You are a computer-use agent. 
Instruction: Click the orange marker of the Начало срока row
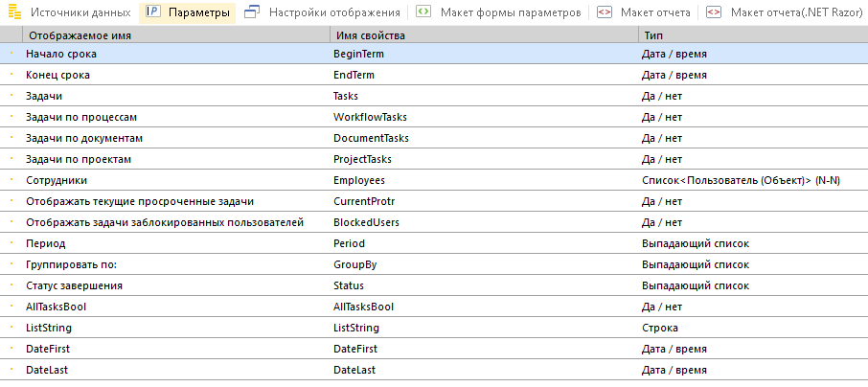point(11,55)
